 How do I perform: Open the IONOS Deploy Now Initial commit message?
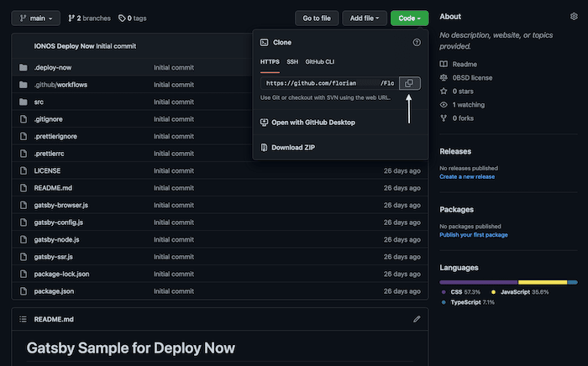(x=85, y=46)
